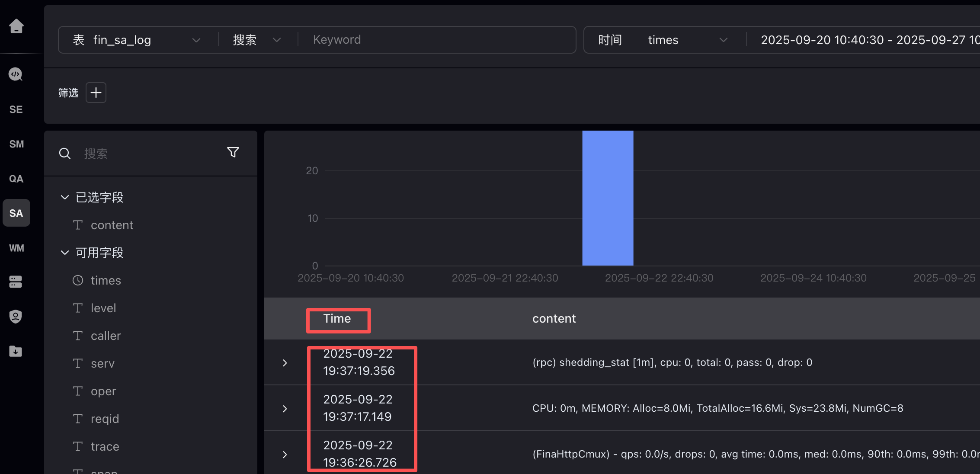Click the blue histogram bar
This screenshot has height=474, width=980.
pyautogui.click(x=608, y=199)
